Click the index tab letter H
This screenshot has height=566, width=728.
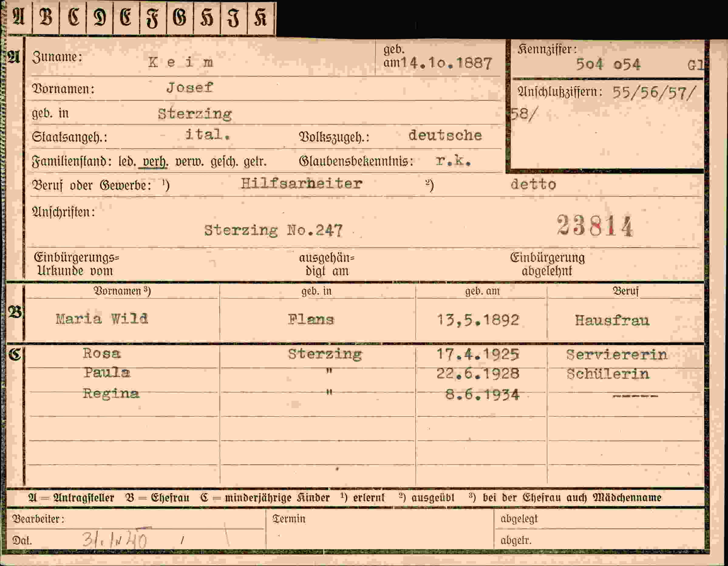coord(207,17)
